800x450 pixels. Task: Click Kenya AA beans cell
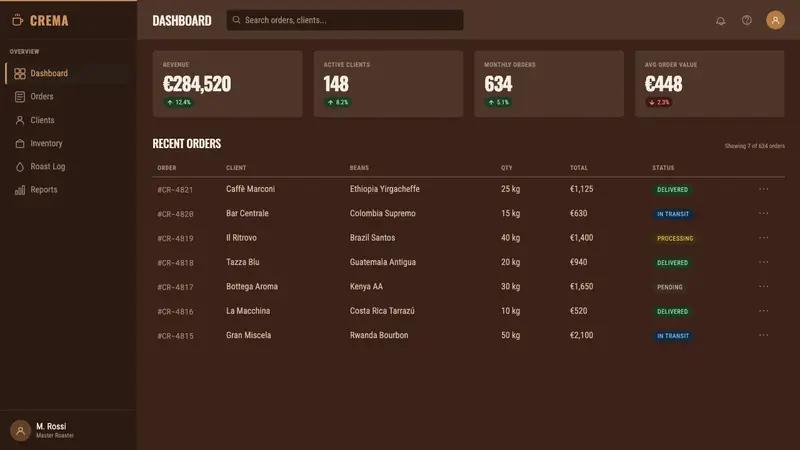[x=366, y=286]
